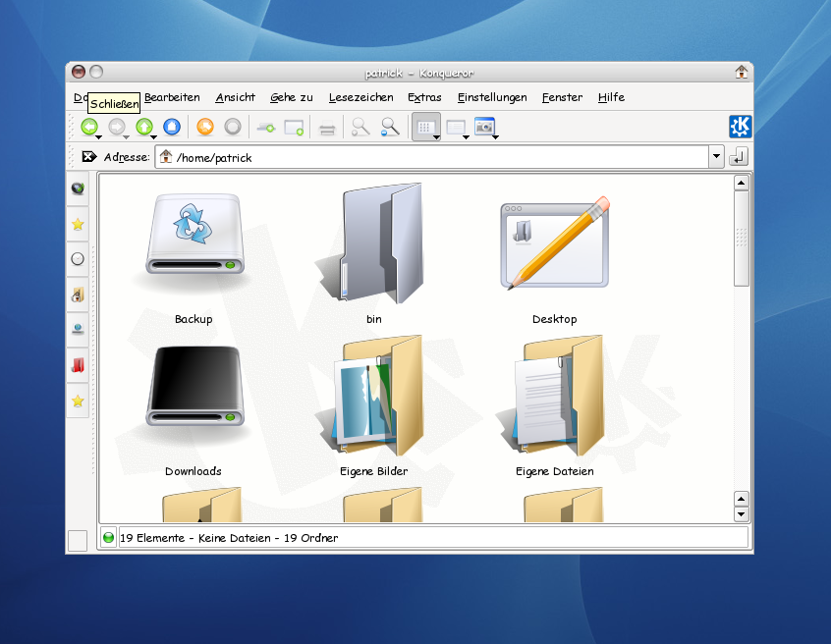This screenshot has height=644, width=831.
Task: Select the bin folder
Action: tap(373, 243)
